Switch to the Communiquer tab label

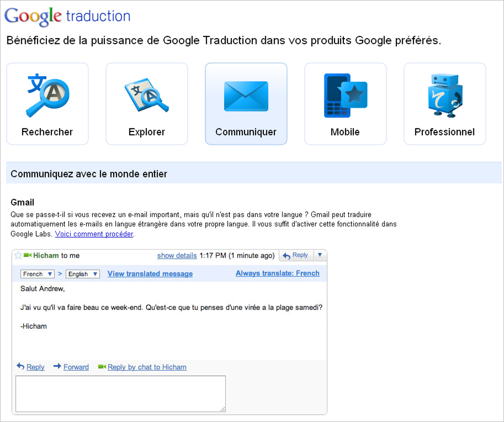click(246, 132)
